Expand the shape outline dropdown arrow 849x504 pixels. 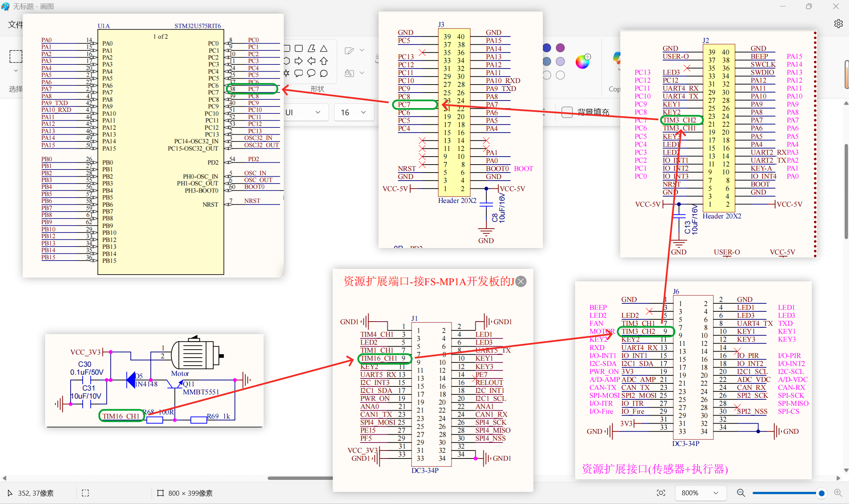362,50
